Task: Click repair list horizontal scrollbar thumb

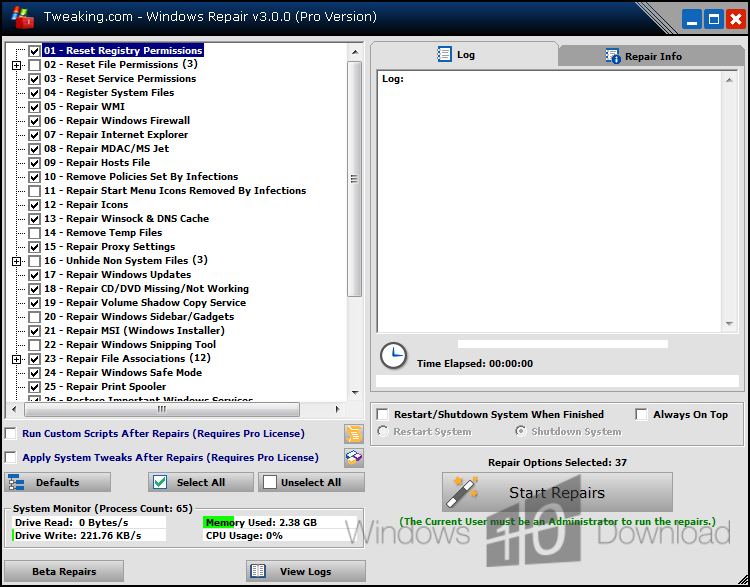Action: pyautogui.click(x=162, y=410)
